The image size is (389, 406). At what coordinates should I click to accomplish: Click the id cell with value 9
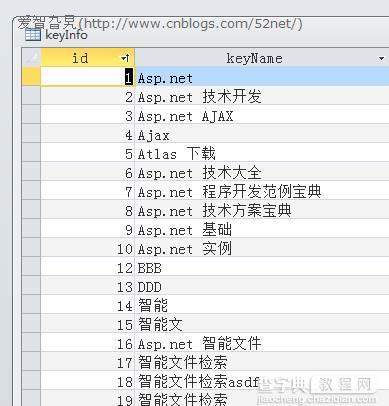[x=88, y=229]
